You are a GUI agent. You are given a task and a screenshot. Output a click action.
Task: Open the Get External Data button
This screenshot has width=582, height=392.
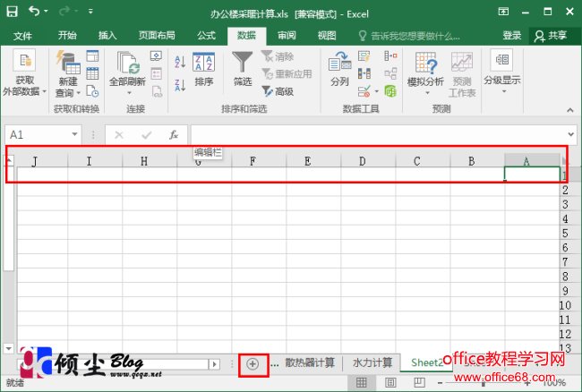pyautogui.click(x=24, y=73)
